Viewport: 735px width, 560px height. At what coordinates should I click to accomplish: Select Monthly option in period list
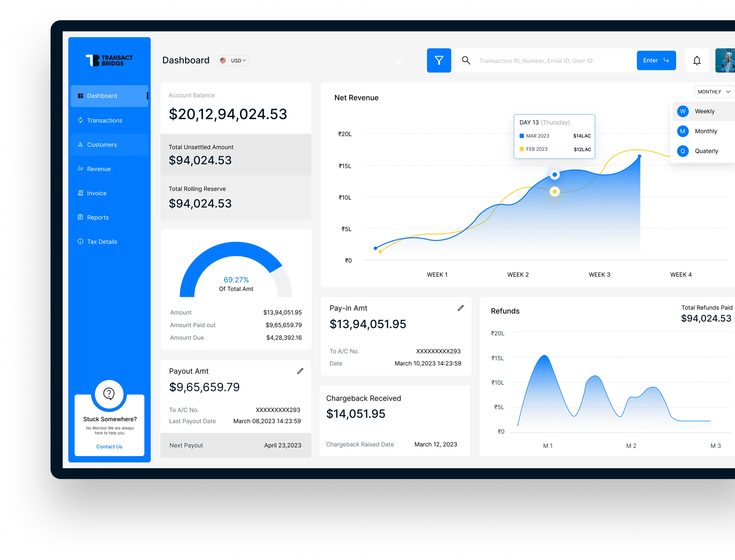coord(705,131)
